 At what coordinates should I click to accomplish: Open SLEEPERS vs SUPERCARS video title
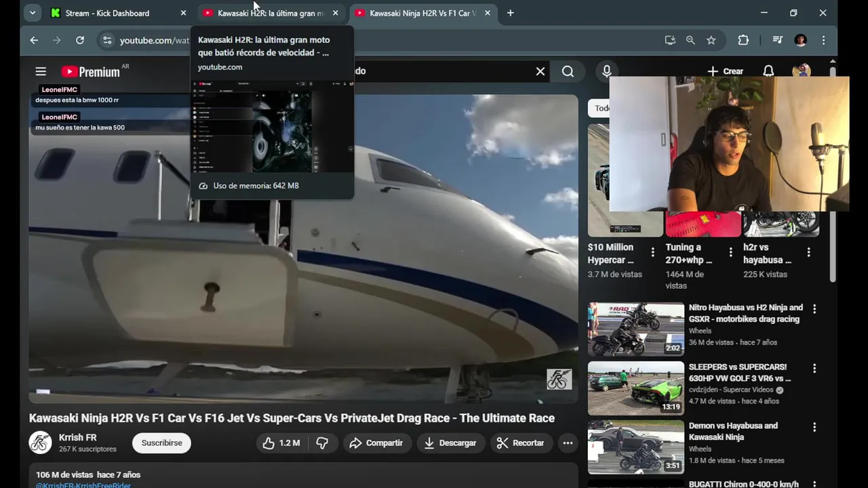pyautogui.click(x=740, y=373)
